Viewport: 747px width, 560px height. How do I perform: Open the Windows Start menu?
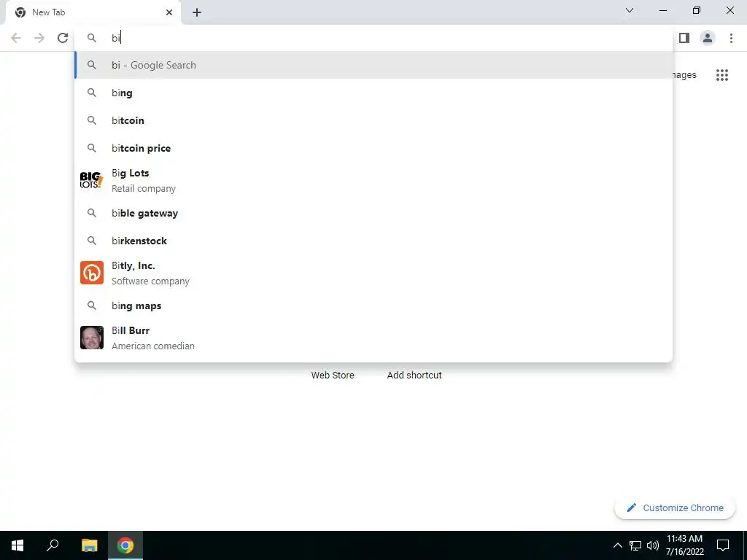tap(18, 545)
